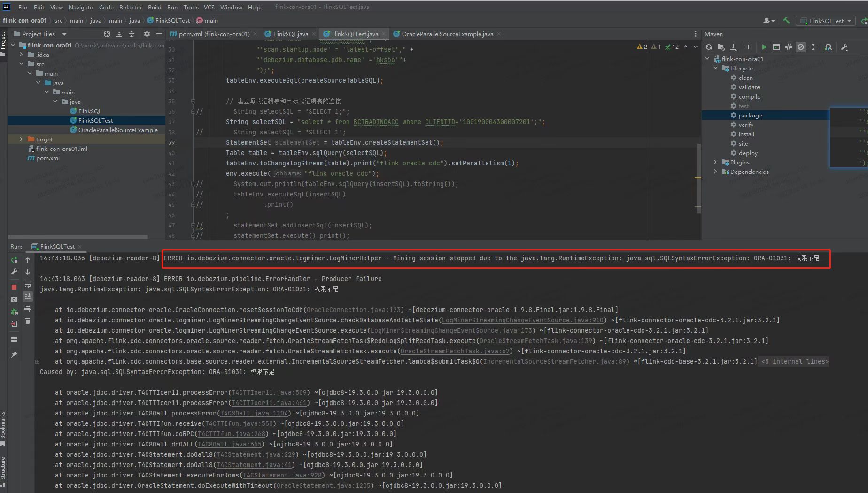
Task: Open the File menu
Action: coord(23,7)
